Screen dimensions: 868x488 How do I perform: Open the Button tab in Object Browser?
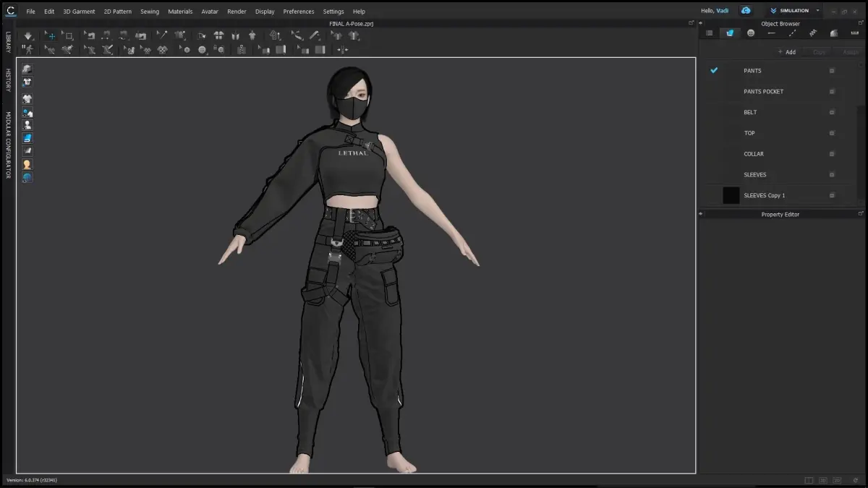(x=751, y=33)
